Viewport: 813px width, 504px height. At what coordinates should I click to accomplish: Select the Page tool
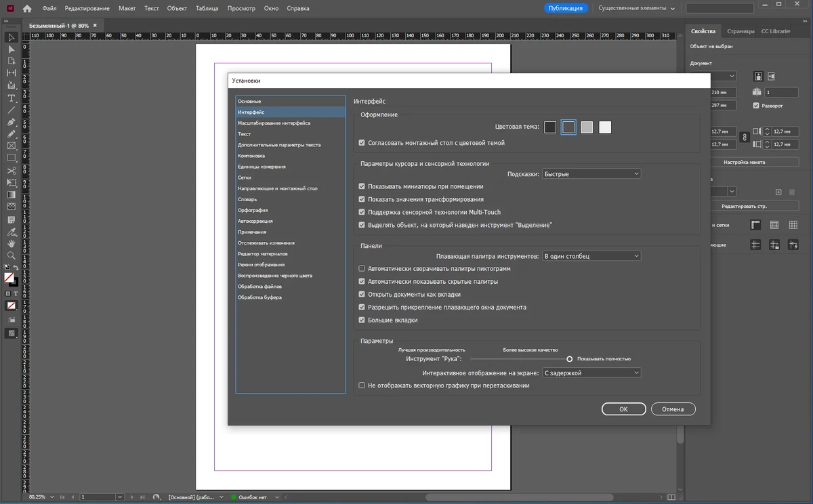pos(12,62)
